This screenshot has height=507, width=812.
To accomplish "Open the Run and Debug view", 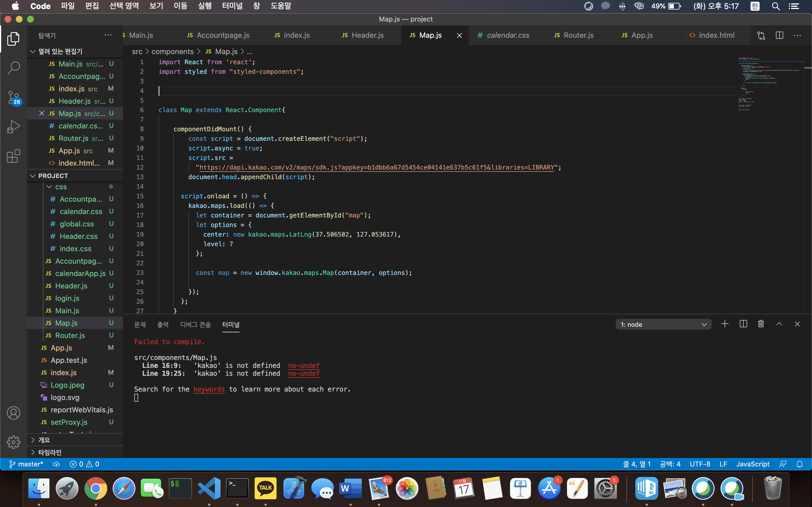I will click(14, 127).
